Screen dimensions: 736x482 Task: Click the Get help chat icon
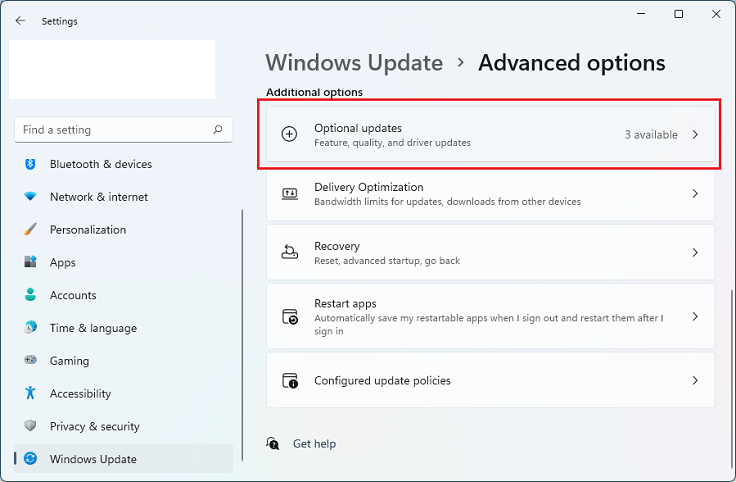coord(273,443)
